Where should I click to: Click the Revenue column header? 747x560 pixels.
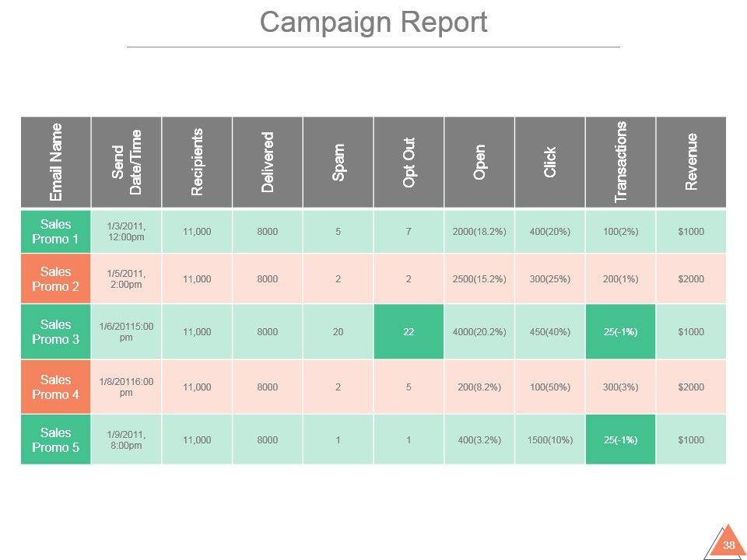point(691,162)
